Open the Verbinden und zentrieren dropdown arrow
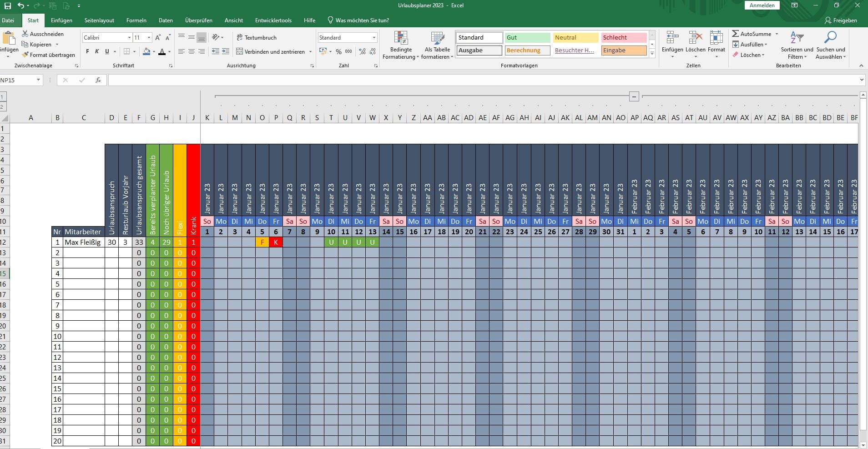This screenshot has height=449, width=868. (311, 51)
